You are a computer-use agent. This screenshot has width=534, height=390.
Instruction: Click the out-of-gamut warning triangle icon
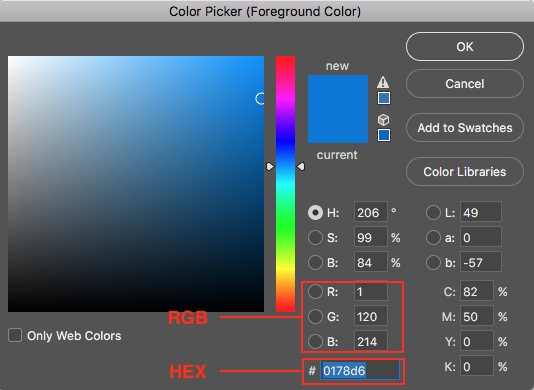coord(383,82)
